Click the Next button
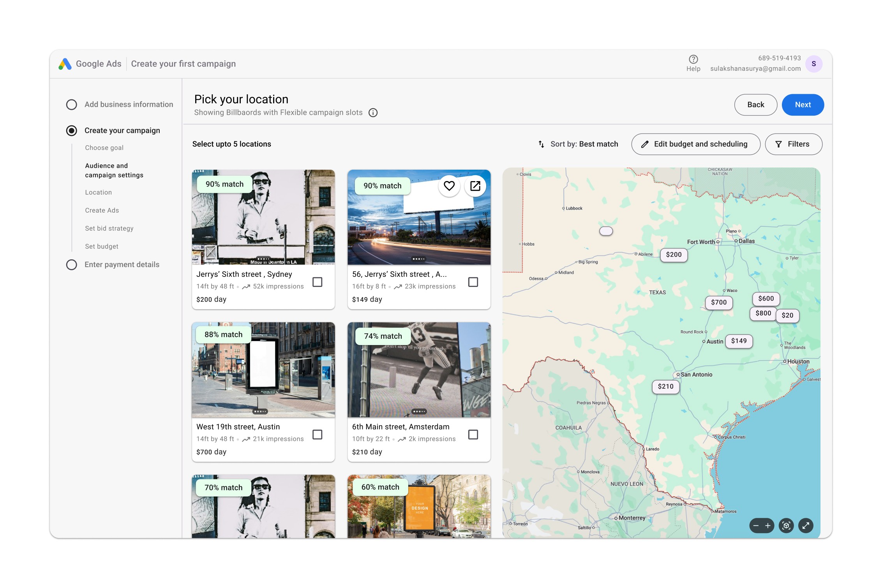The image size is (882, 588). pyautogui.click(x=803, y=105)
